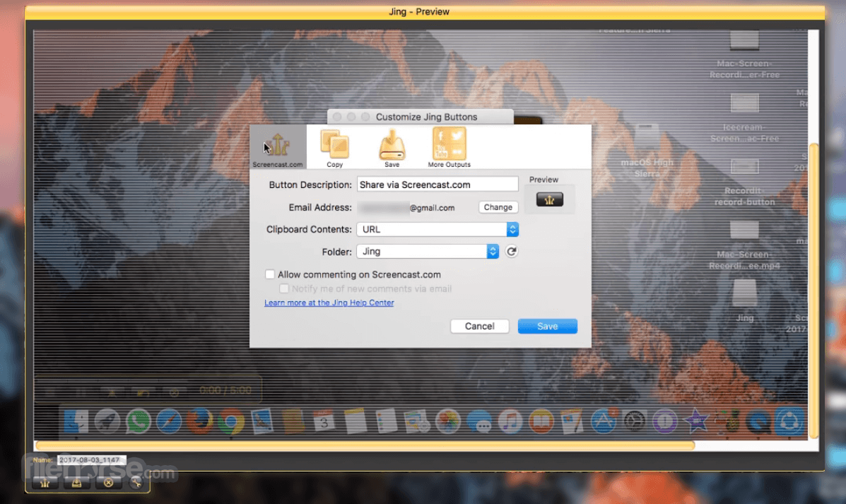Image resolution: width=846 pixels, height=504 pixels.
Task: Cancel the capture with Jing's X button
Action: click(x=108, y=482)
